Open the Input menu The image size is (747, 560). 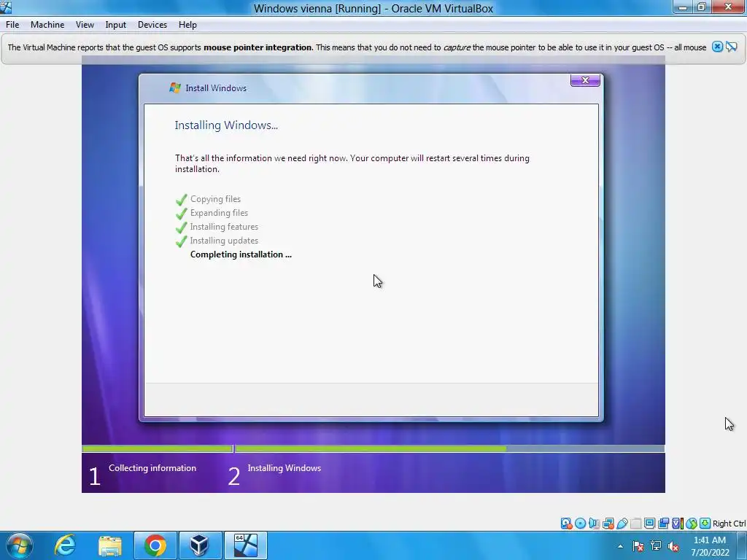click(x=116, y=25)
